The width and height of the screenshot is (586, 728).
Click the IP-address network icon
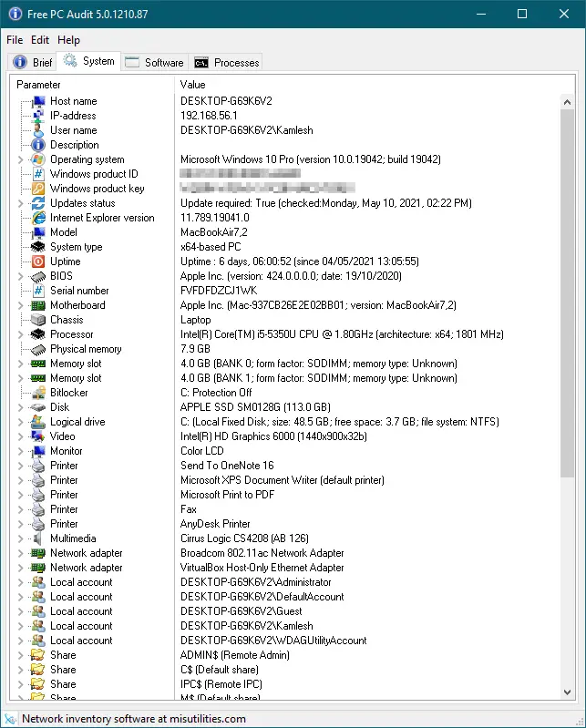[x=38, y=116]
